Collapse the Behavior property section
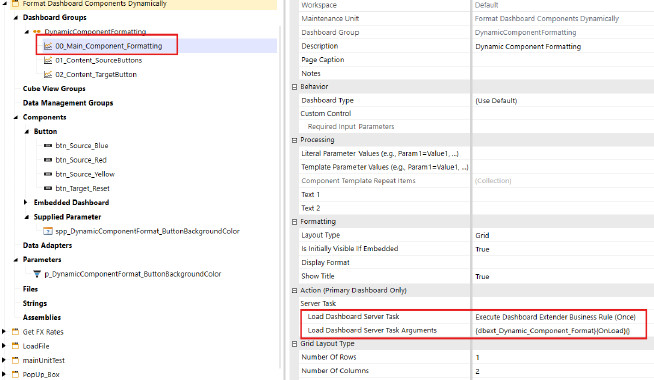654x380 pixels. tap(294, 87)
